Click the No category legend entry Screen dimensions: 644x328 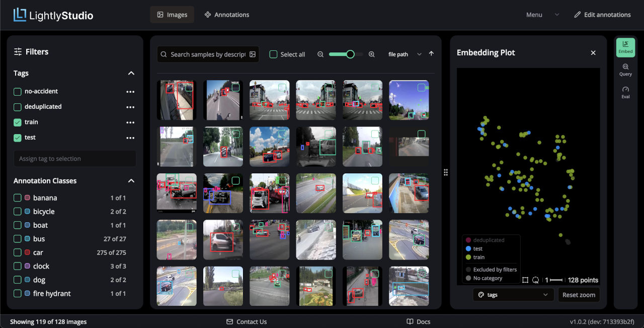[x=484, y=278]
